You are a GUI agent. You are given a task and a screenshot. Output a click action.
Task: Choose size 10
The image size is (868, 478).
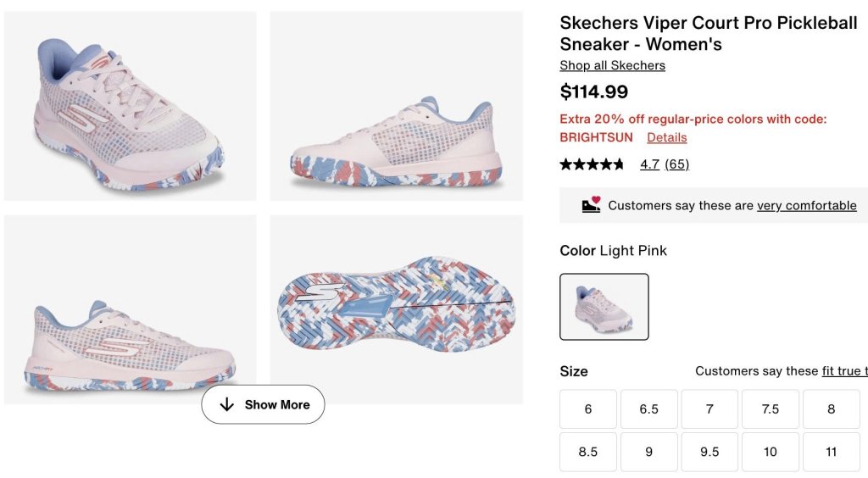coord(771,453)
